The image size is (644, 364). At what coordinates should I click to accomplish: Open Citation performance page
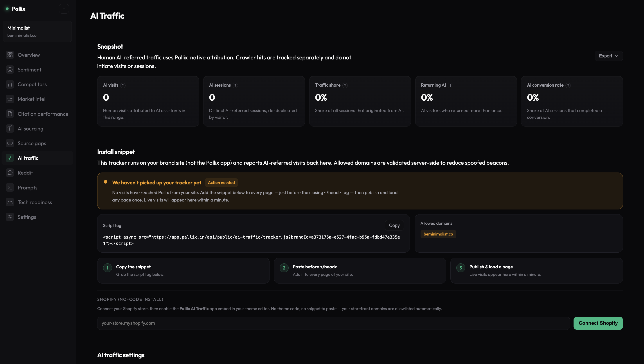coord(37,114)
